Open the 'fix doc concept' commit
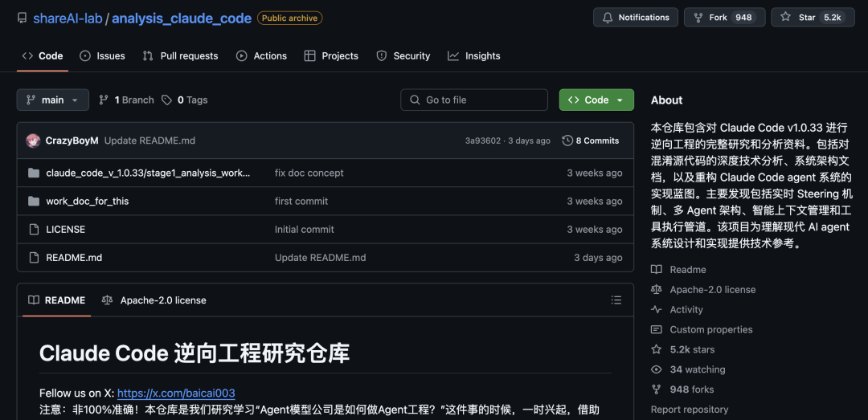Viewport: 868px width, 420px height. 309,173
